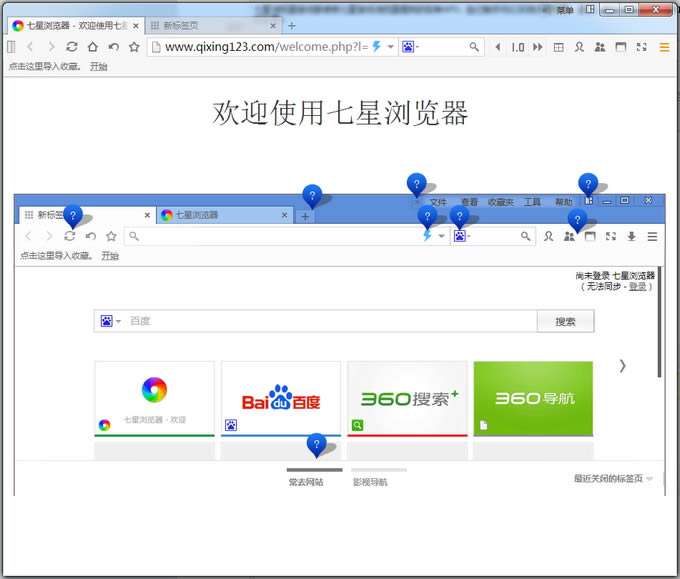The image size is (680, 579).
Task: Click the reload page icon in the top toolbar
Action: coord(72,47)
